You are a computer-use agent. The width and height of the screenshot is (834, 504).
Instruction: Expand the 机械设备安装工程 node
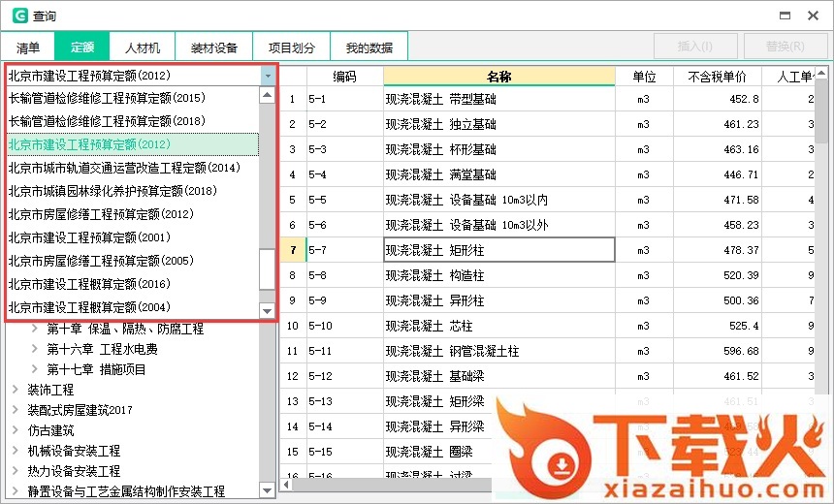16,451
